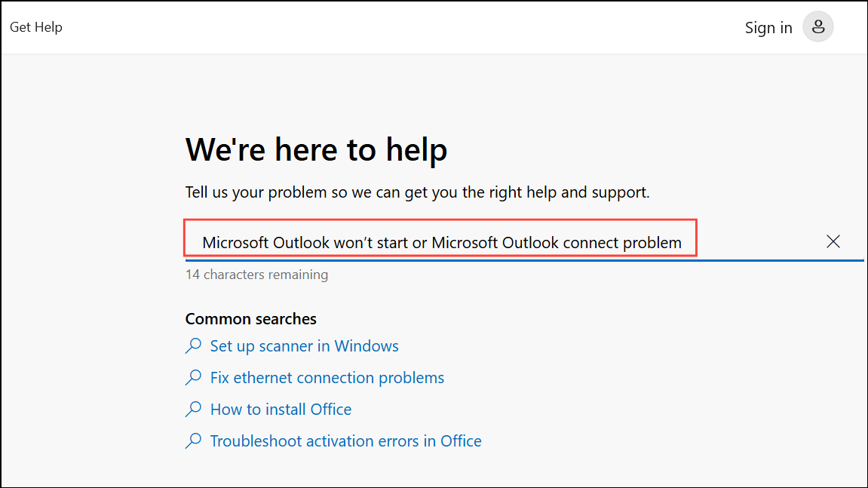This screenshot has height=488, width=868.
Task: Click the Sign in link
Action: (768, 27)
